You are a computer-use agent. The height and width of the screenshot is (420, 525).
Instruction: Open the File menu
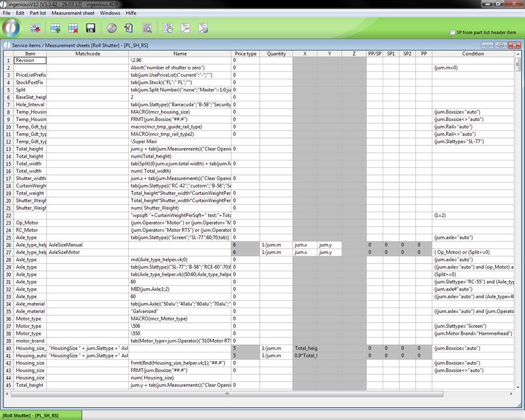coord(7,13)
